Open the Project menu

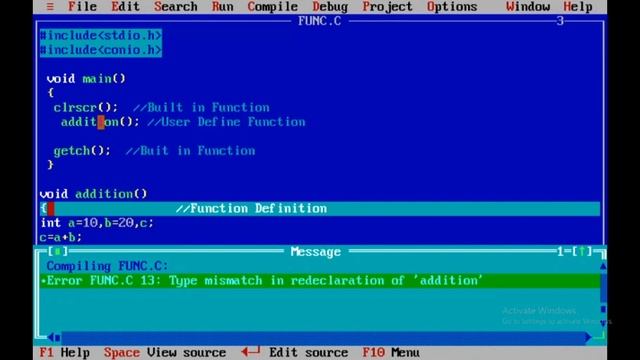tap(387, 7)
